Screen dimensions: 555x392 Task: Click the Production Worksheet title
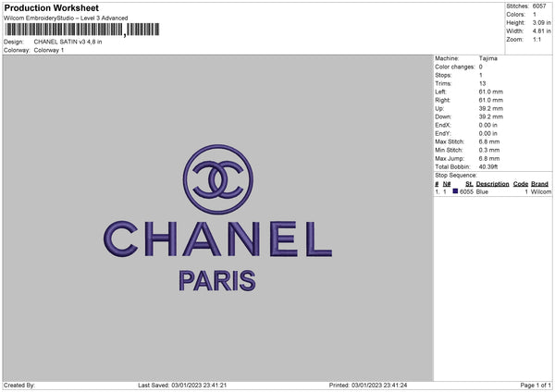[x=51, y=8]
